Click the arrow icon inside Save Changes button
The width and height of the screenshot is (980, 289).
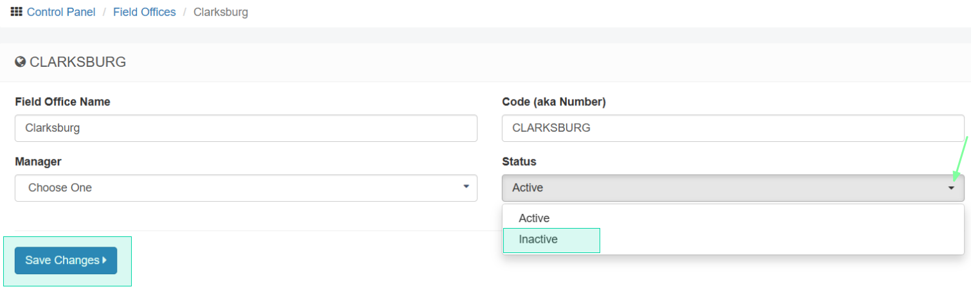(105, 260)
